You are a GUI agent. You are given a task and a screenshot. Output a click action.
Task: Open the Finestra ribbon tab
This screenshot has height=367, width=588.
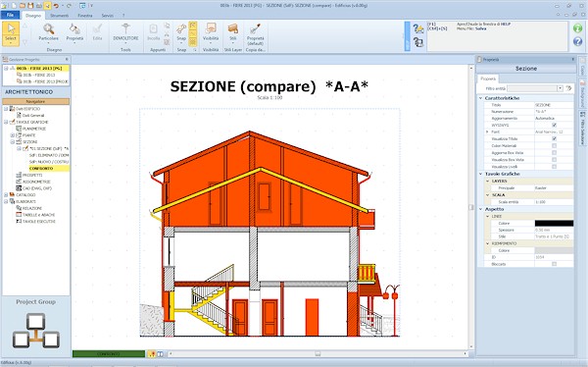(x=85, y=16)
